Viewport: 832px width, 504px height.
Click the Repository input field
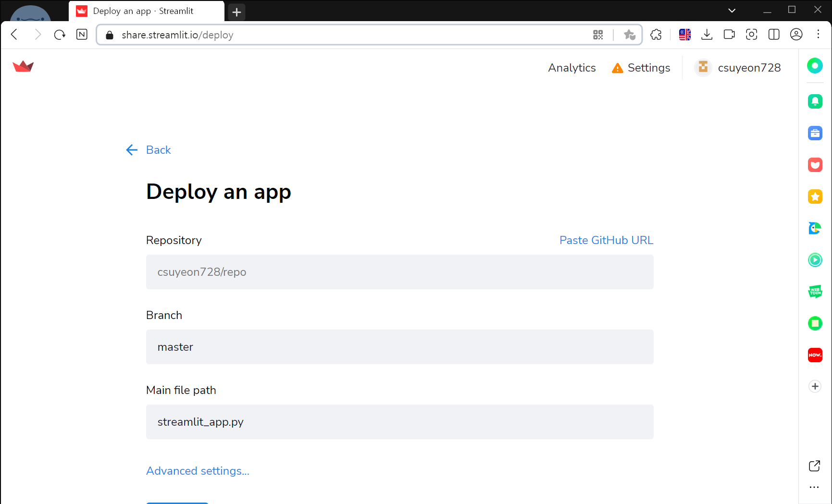click(x=399, y=272)
